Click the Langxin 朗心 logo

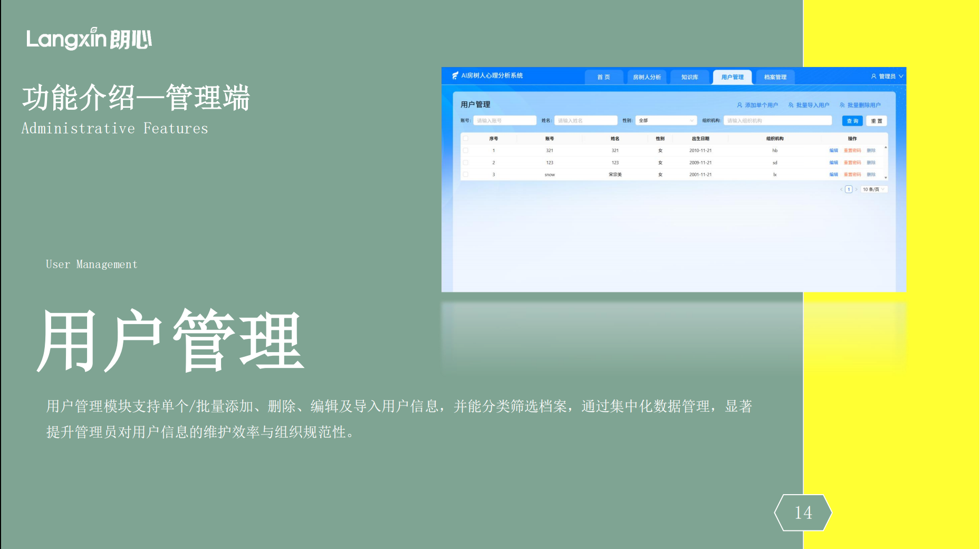click(x=89, y=39)
